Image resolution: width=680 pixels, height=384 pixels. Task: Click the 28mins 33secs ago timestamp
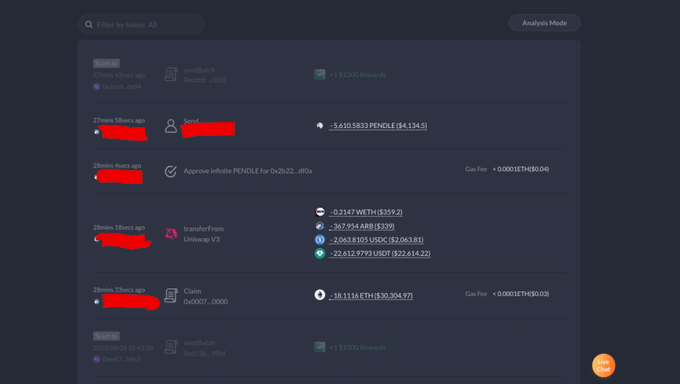coord(119,290)
